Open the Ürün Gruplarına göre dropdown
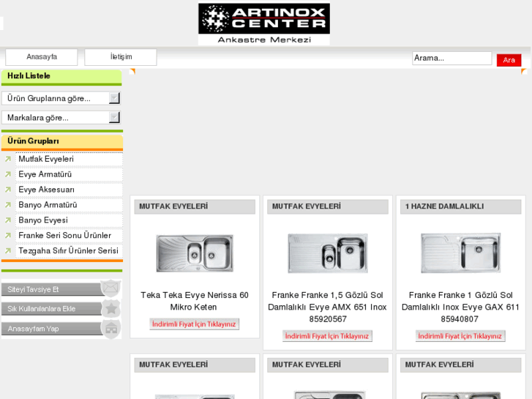The height and width of the screenshot is (399, 532). coord(61,99)
